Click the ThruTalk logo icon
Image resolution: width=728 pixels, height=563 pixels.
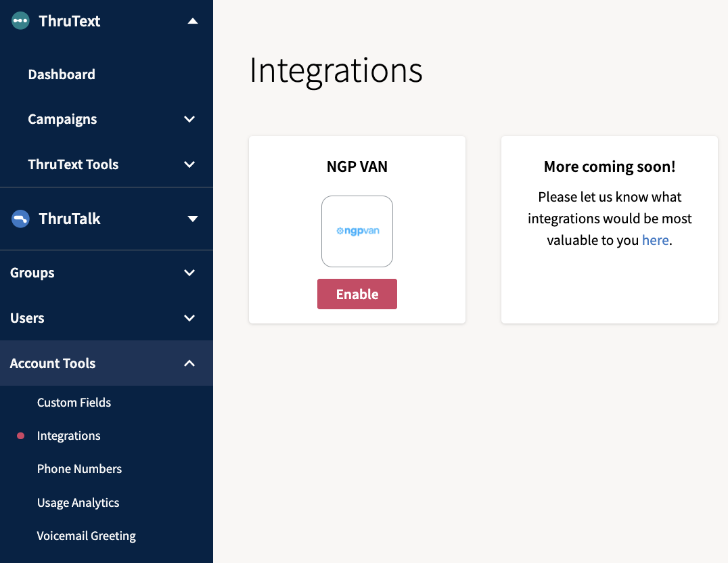(20, 219)
